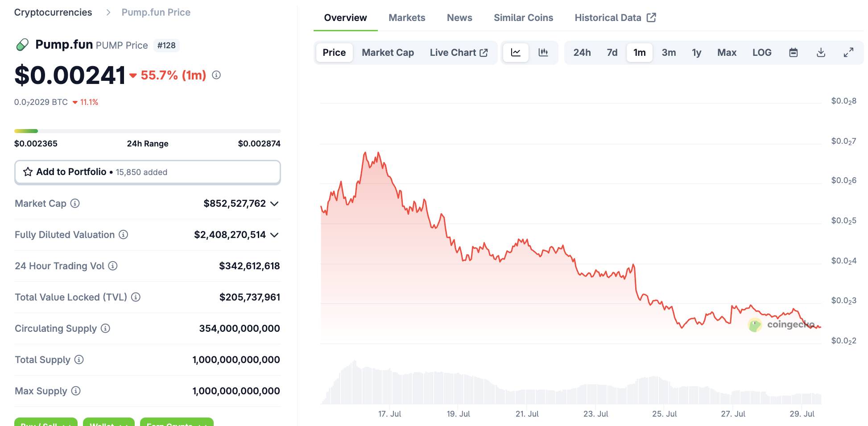Open Live Chart external link icon

pyautogui.click(x=484, y=52)
